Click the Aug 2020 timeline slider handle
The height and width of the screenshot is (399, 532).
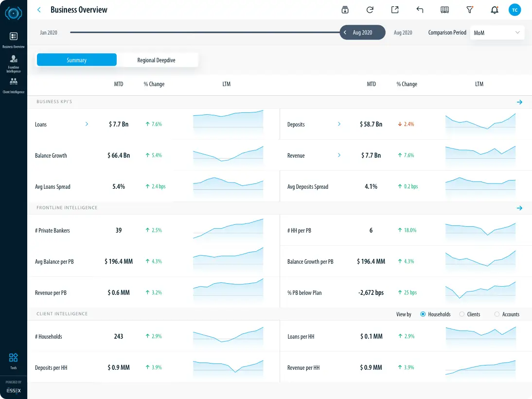coord(362,33)
